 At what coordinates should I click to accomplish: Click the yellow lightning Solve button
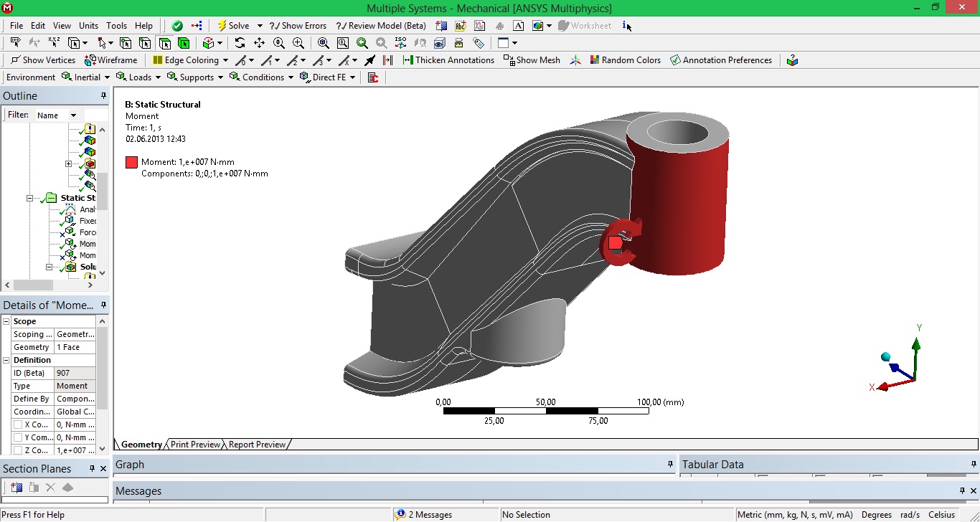pyautogui.click(x=233, y=26)
